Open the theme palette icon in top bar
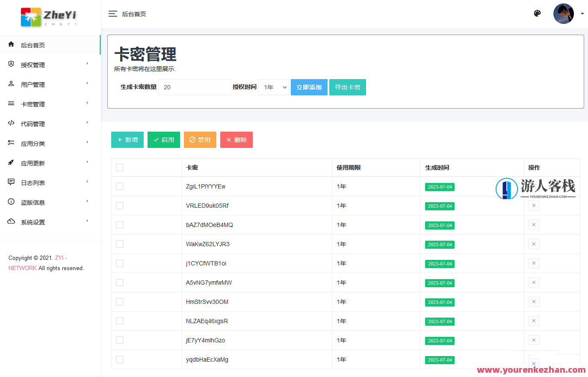Viewport: 588px width, 377px height. [537, 13]
